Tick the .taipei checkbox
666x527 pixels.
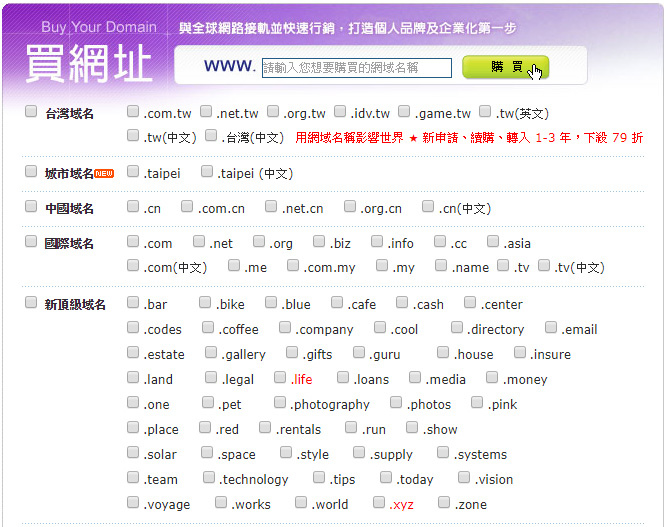tap(133, 172)
